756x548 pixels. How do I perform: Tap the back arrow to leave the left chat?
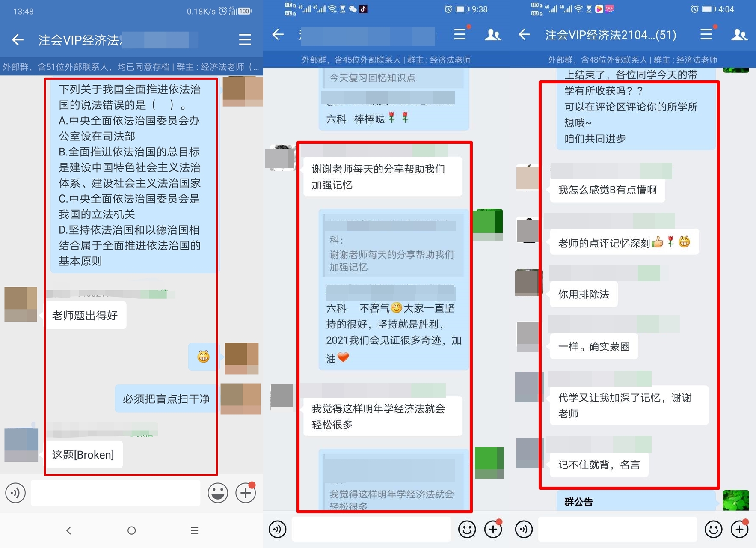[x=17, y=39]
